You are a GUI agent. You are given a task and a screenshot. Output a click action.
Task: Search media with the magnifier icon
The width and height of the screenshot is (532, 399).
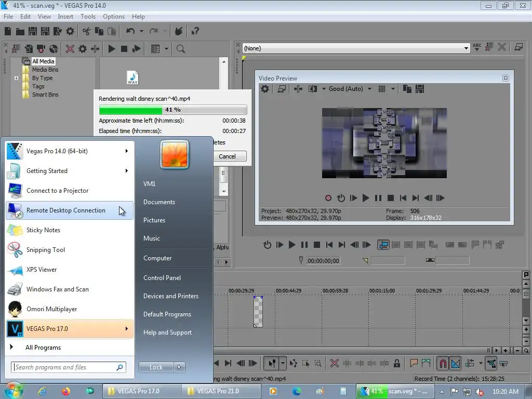tap(180, 49)
